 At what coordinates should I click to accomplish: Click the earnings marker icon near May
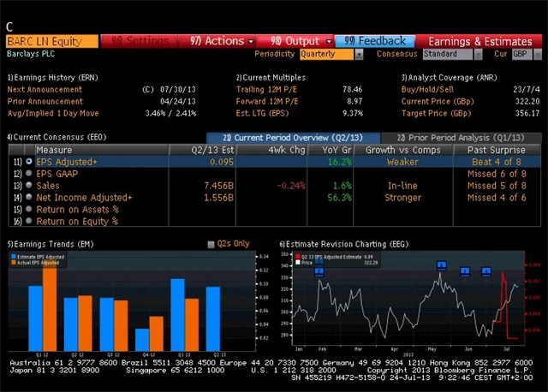point(441,266)
